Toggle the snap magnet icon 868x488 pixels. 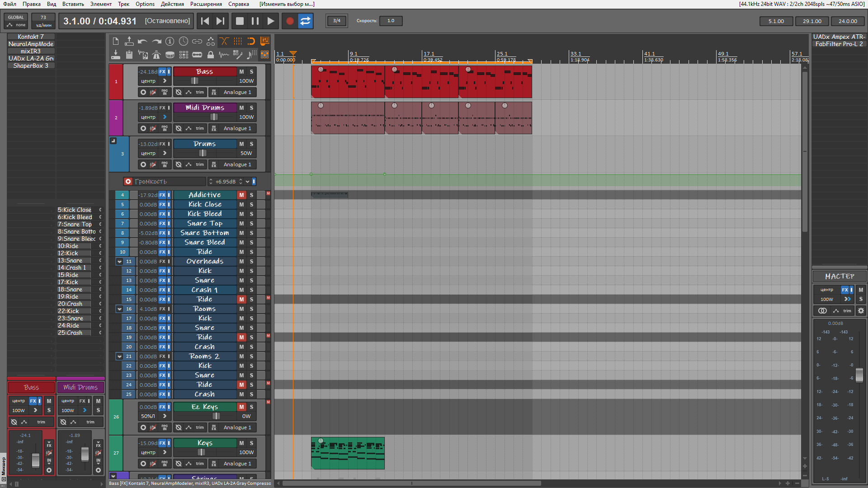click(251, 41)
